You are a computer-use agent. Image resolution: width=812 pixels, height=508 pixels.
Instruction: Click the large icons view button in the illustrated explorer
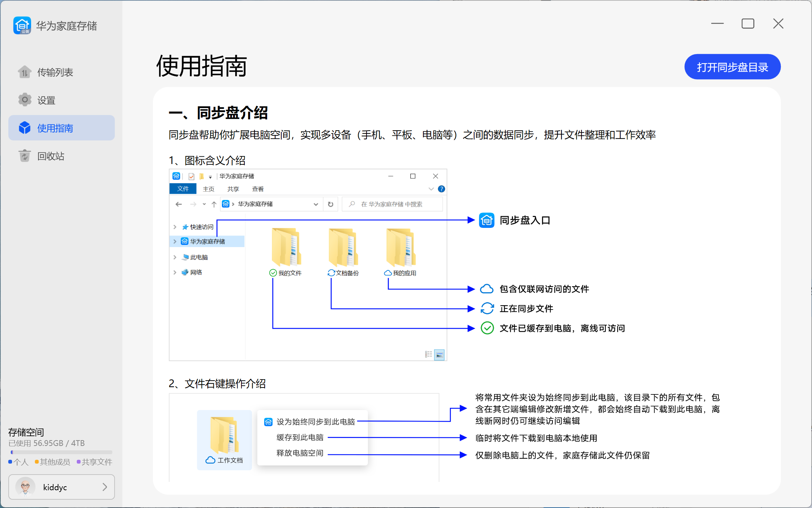tap(439, 355)
